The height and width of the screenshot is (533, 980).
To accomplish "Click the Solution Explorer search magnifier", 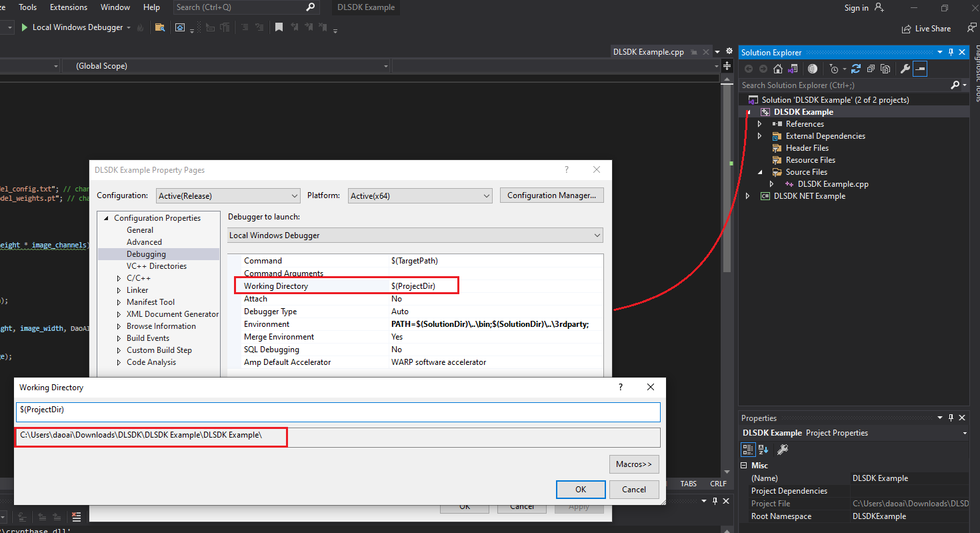I will (x=955, y=85).
